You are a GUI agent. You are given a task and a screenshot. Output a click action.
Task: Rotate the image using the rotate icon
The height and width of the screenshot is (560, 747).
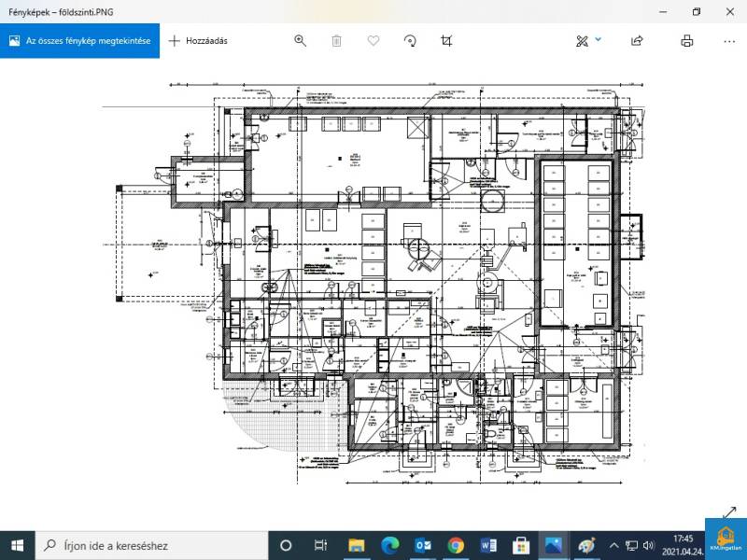pos(410,41)
